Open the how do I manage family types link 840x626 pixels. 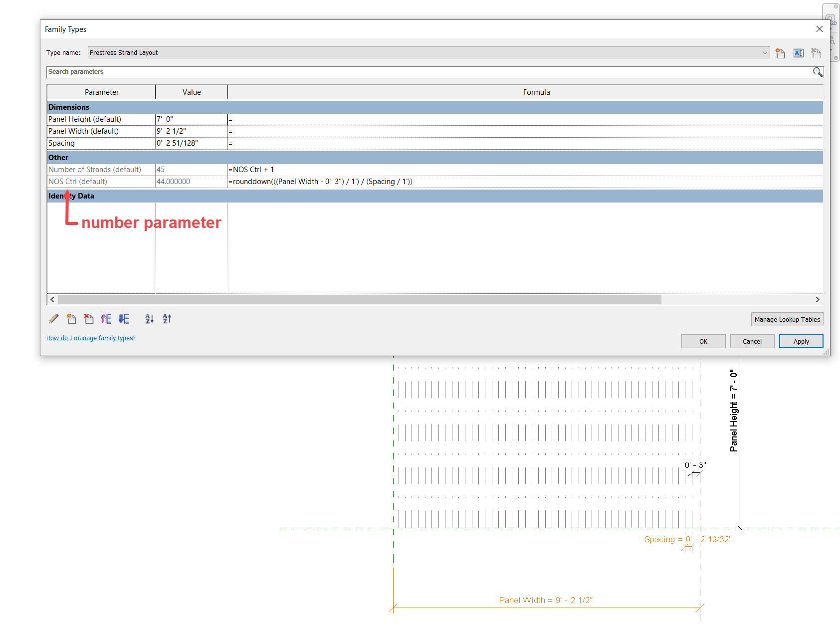coord(91,338)
